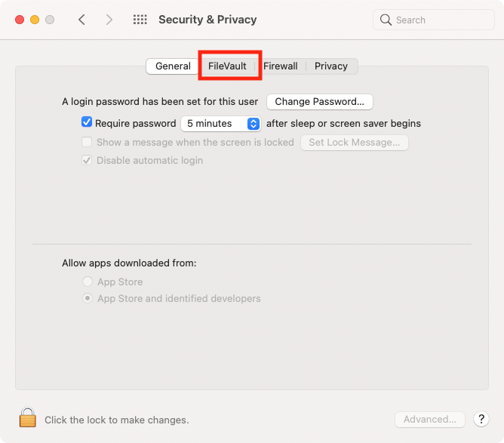
Task: Click into the Search field
Action: (x=434, y=20)
